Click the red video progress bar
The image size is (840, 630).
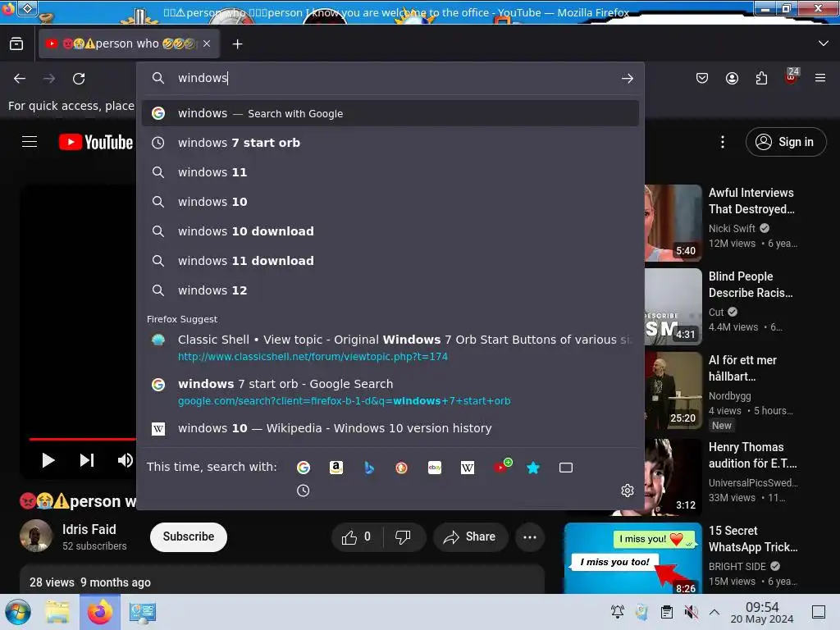pos(83,440)
